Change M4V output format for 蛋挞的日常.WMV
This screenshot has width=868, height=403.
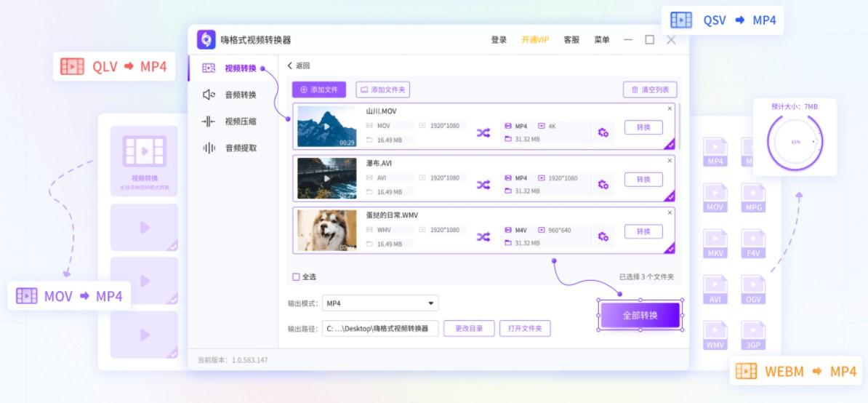516,231
